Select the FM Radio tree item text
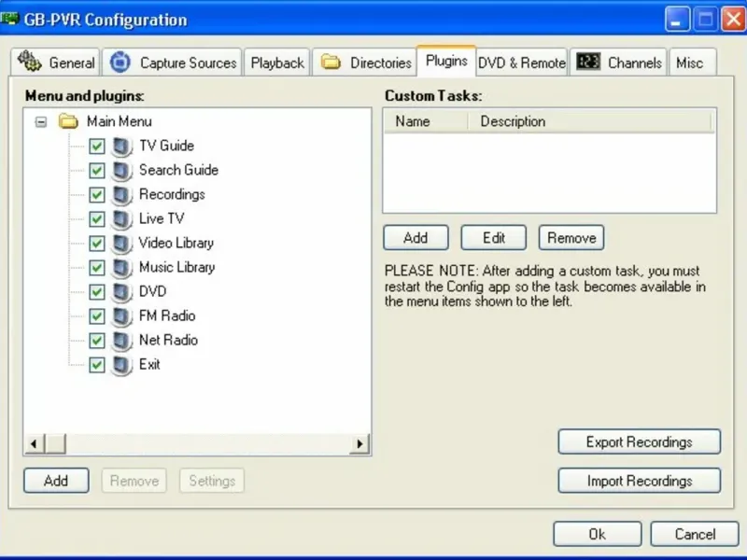Image resolution: width=747 pixels, height=560 pixels. (x=167, y=315)
